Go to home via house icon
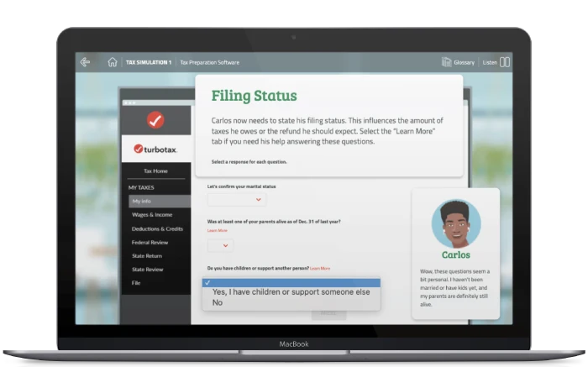 click(112, 62)
